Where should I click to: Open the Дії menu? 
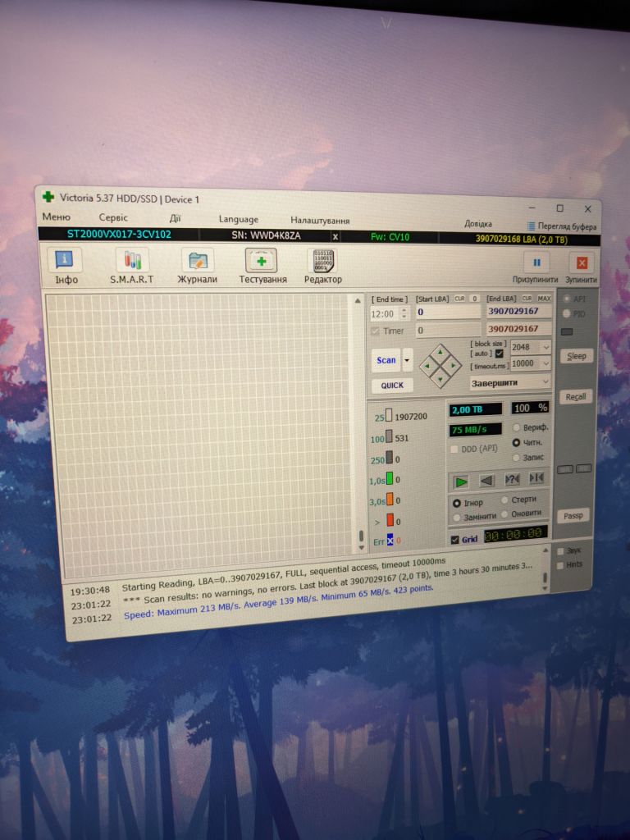pyautogui.click(x=176, y=218)
